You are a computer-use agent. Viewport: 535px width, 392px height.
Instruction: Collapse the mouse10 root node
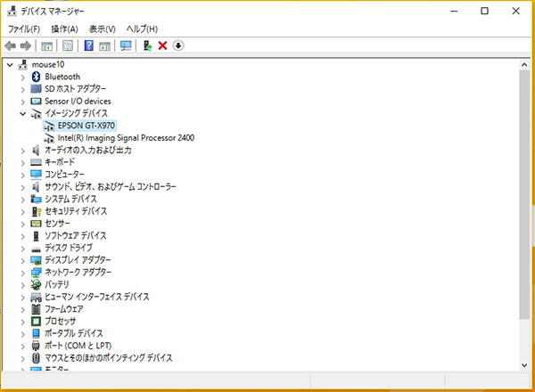(10, 65)
